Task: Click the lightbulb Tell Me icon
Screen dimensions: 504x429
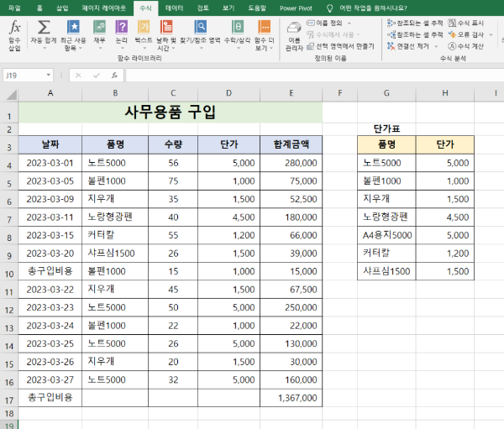Action: pyautogui.click(x=329, y=8)
